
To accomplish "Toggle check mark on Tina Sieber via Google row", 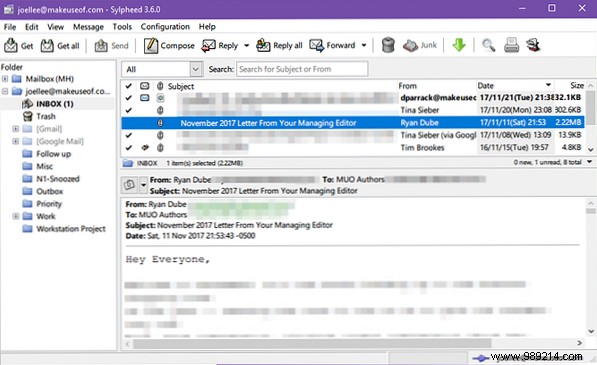I will pos(129,135).
